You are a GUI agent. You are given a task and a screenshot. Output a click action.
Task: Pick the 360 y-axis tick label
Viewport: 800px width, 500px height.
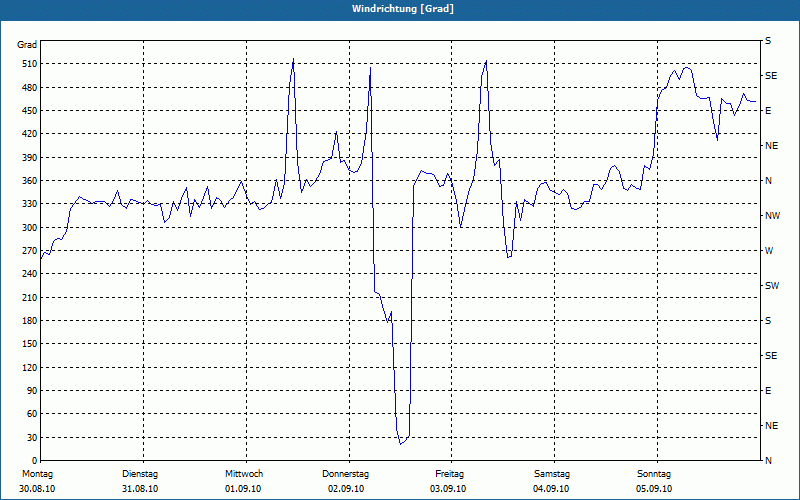click(x=31, y=181)
